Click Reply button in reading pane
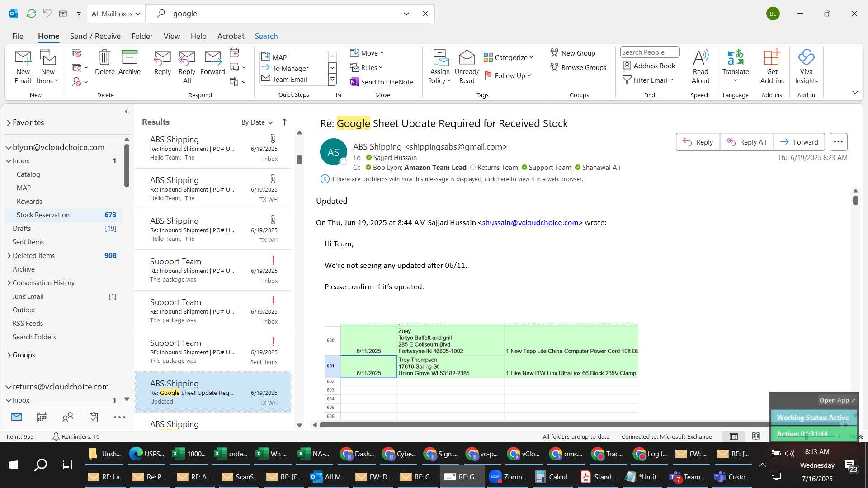This screenshot has height=488, width=868. pyautogui.click(x=698, y=142)
